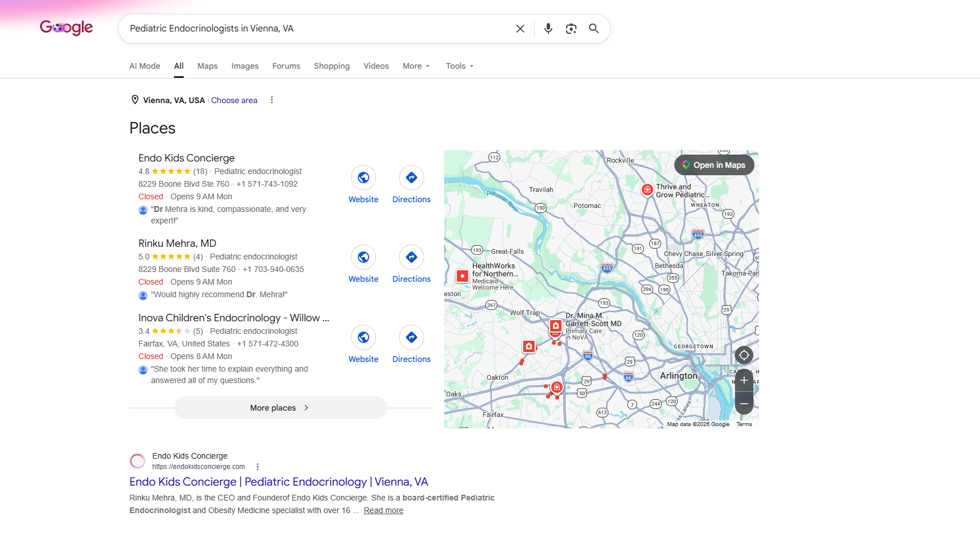Switch to the AI Mode tab
This screenshot has height=536, width=980.
point(145,66)
